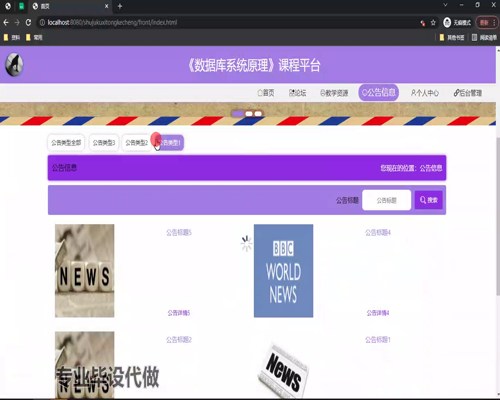The width and height of the screenshot is (500, 400).
Task: Open the 公告标题2 title link
Action: tap(179, 340)
